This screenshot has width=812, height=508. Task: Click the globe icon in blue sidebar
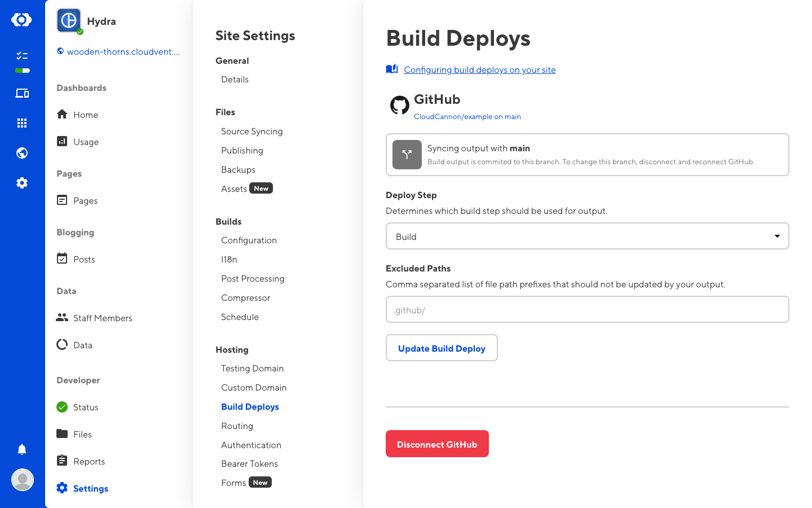(22, 153)
